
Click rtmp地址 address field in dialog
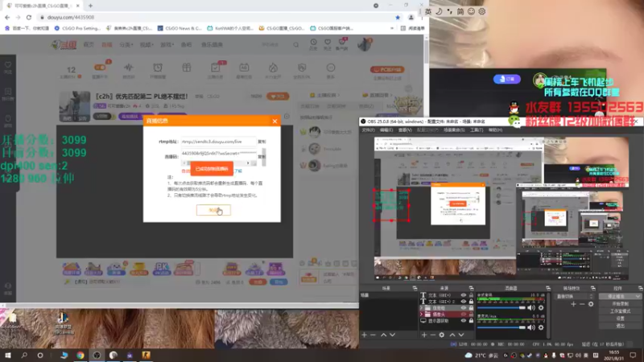(x=218, y=142)
